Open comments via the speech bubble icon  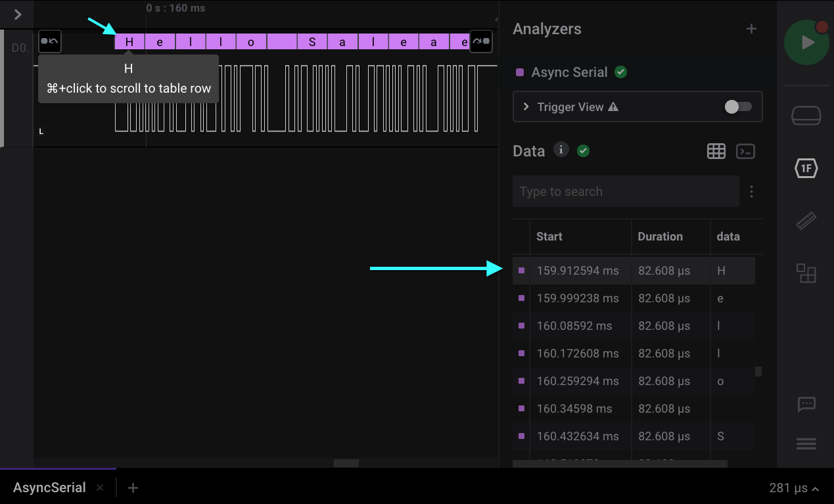coord(806,405)
